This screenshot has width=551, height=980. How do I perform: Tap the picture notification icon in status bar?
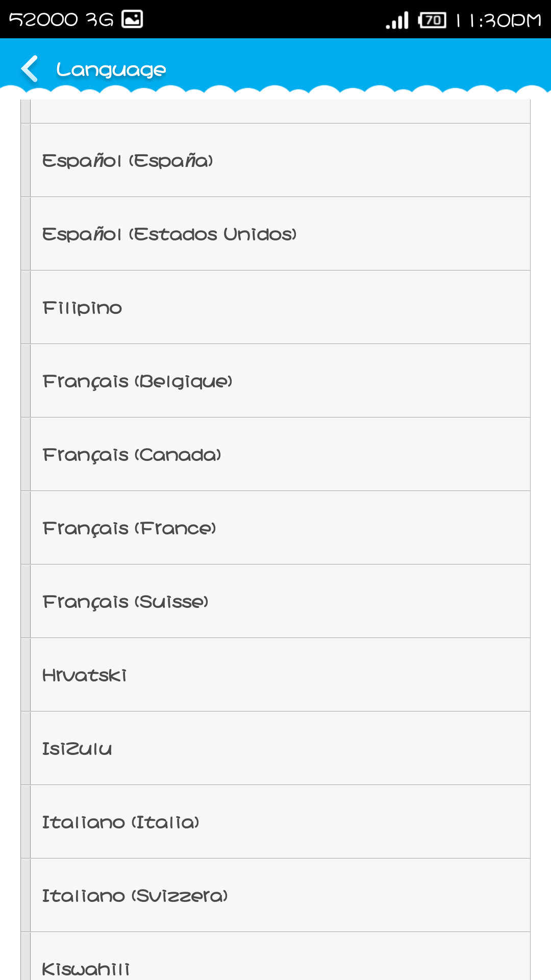[x=132, y=19]
